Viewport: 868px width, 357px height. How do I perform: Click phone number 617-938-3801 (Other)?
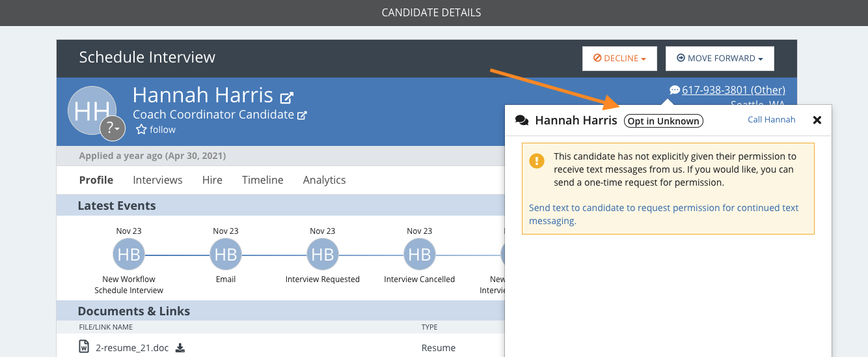(x=733, y=90)
